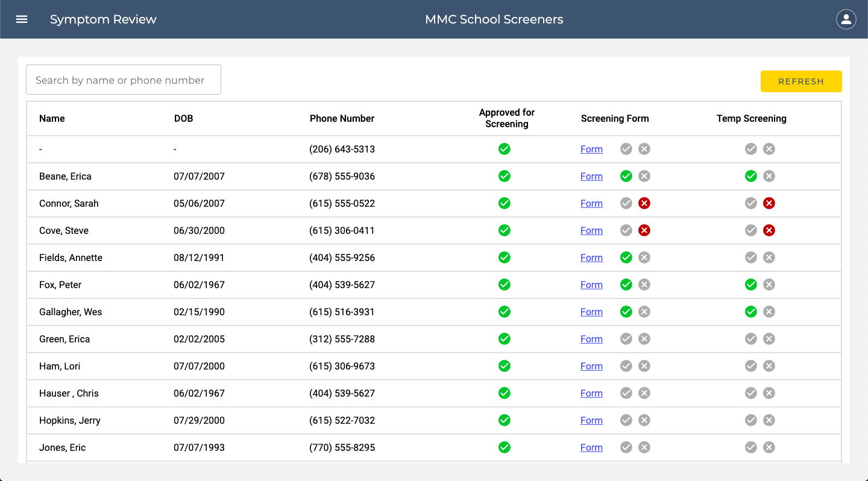The height and width of the screenshot is (481, 868).
Task: Click Screening Form green check for Fields, Annette
Action: click(626, 257)
